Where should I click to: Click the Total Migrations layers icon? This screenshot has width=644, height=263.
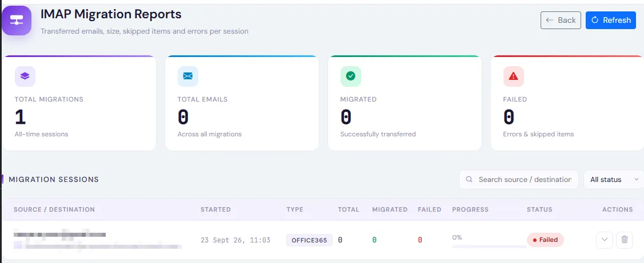(x=25, y=76)
